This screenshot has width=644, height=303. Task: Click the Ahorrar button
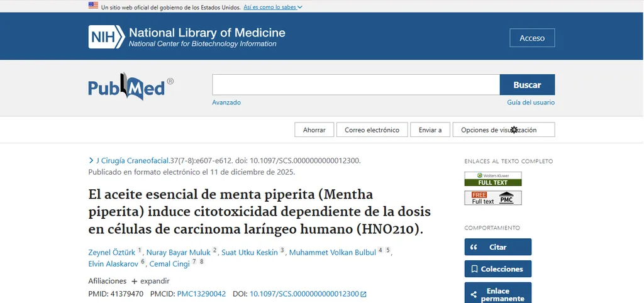pos(314,129)
